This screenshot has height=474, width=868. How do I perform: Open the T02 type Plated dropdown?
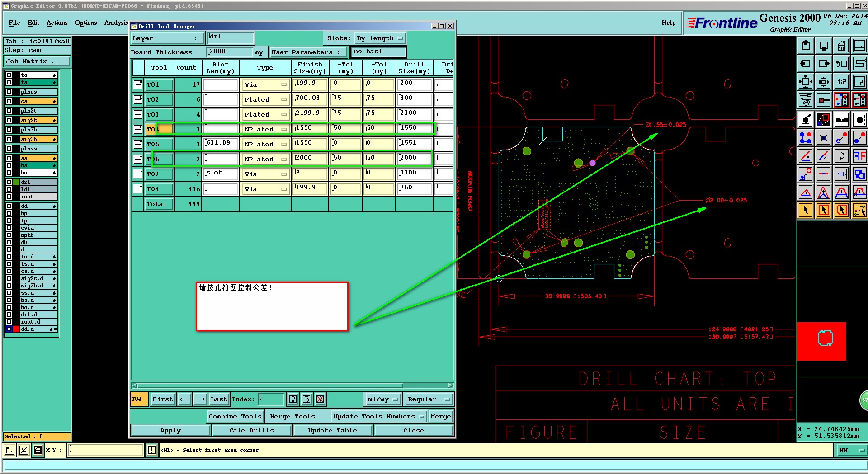point(265,99)
